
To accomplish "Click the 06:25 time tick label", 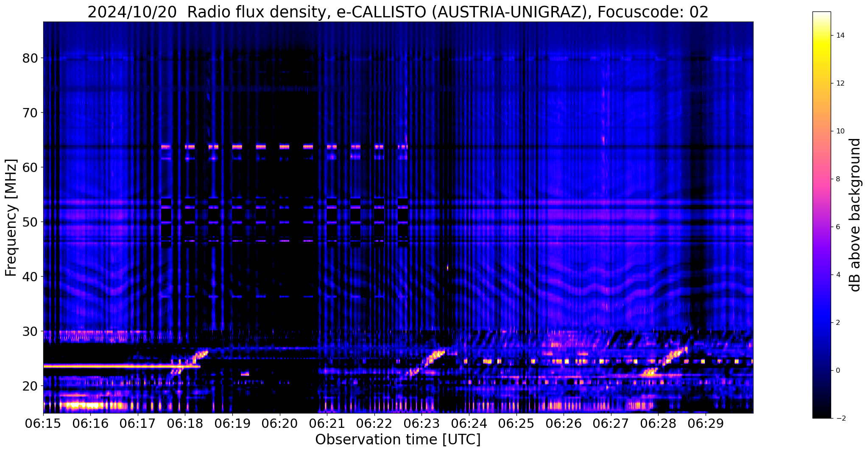I will 516,423.
